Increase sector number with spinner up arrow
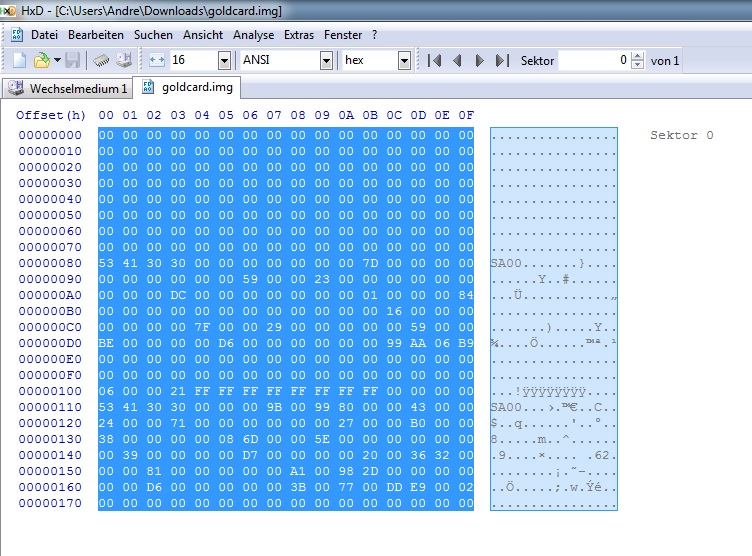The width and height of the screenshot is (752, 556). (x=637, y=56)
